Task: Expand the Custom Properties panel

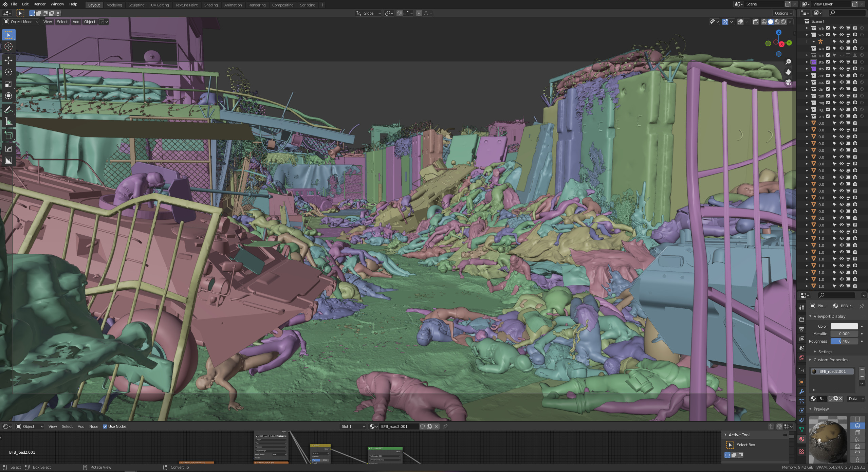Action: tap(831, 360)
